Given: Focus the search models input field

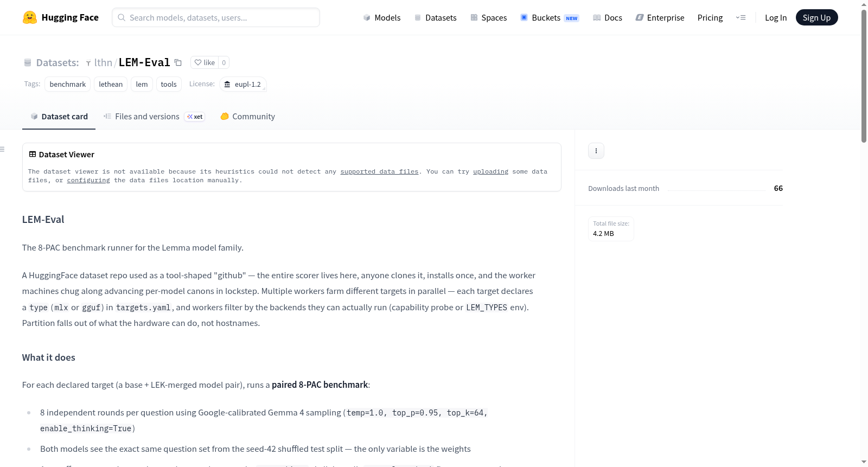Looking at the screenshot, I should pyautogui.click(x=216, y=17).
